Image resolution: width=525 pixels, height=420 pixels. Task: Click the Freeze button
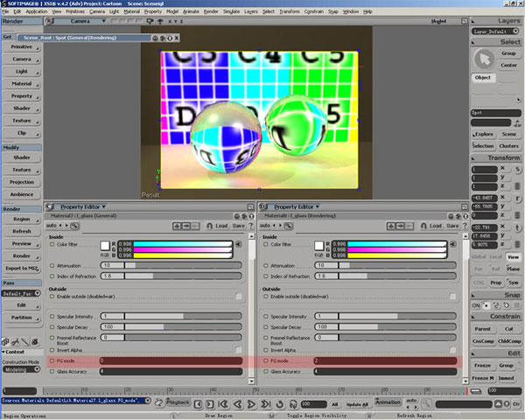tap(482, 366)
